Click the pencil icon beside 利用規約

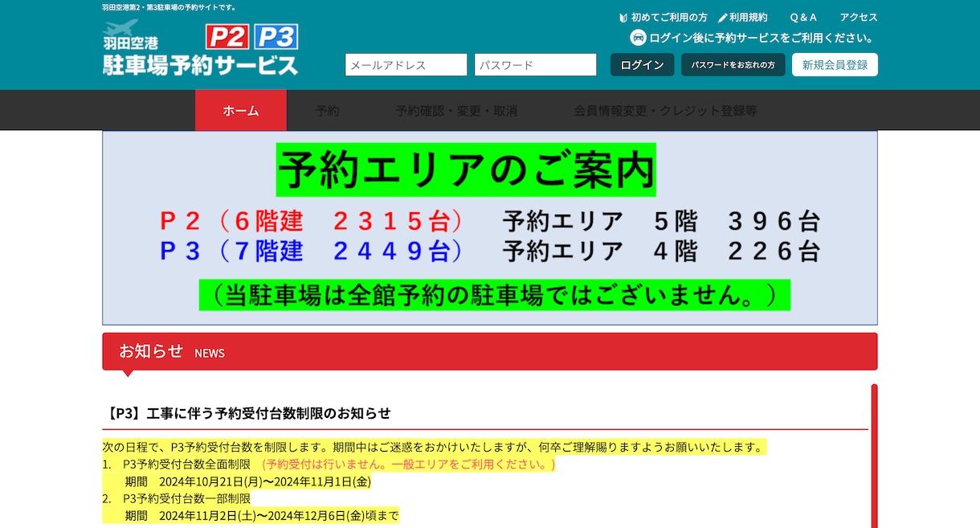(x=723, y=18)
